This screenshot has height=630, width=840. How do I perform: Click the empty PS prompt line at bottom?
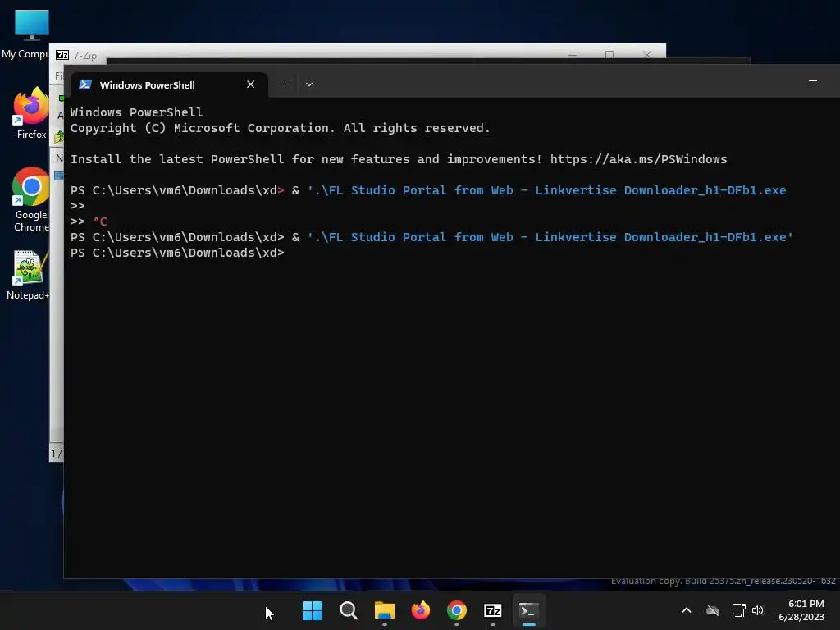tap(177, 253)
